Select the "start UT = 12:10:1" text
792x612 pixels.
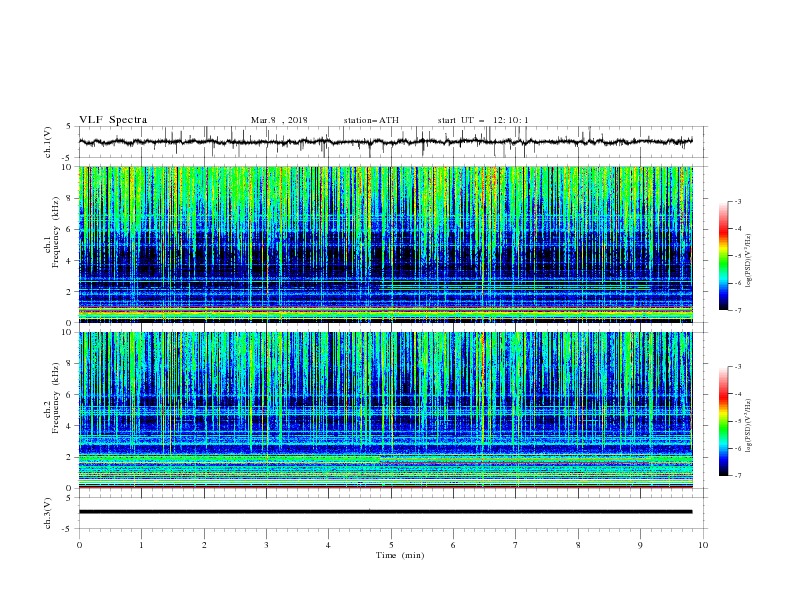click(x=483, y=120)
